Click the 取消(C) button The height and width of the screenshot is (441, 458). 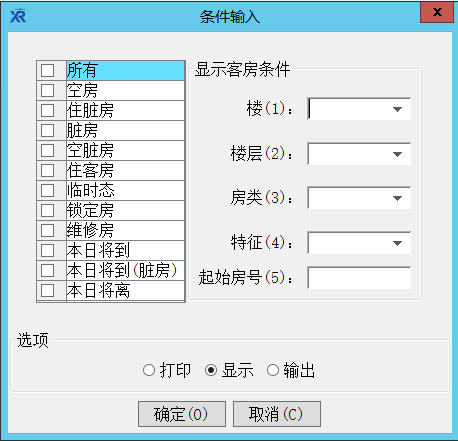click(x=277, y=414)
